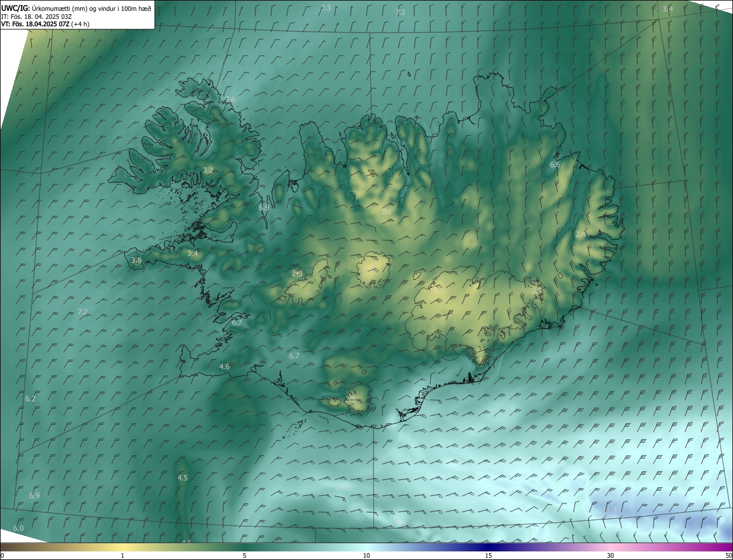Click the 2.4 value in the East Fjords

pos(580,235)
